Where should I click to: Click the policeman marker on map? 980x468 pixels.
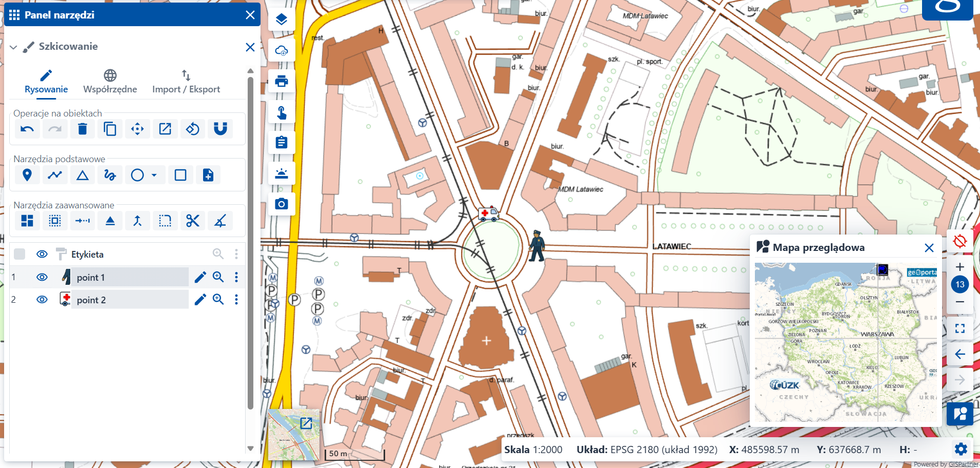coord(537,246)
